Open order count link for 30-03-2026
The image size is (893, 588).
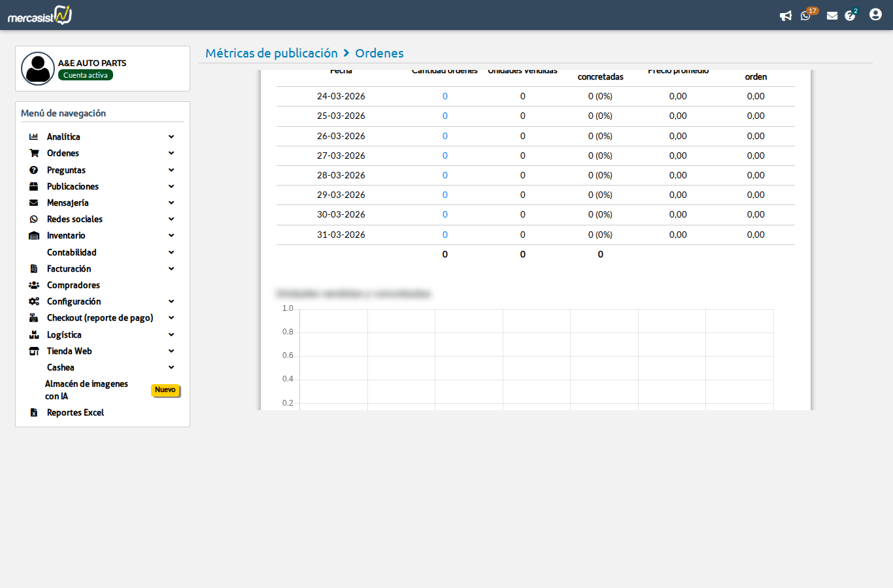pos(445,214)
